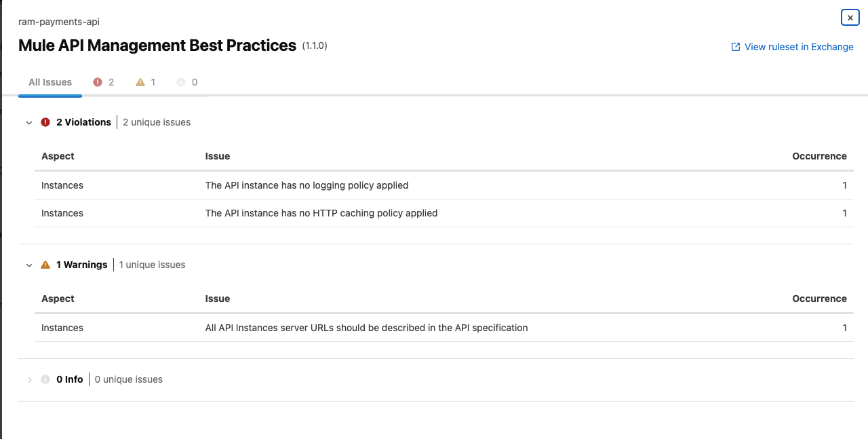Click red error icon beside 2 Violations heading
This screenshot has width=868, height=439.
tap(45, 122)
